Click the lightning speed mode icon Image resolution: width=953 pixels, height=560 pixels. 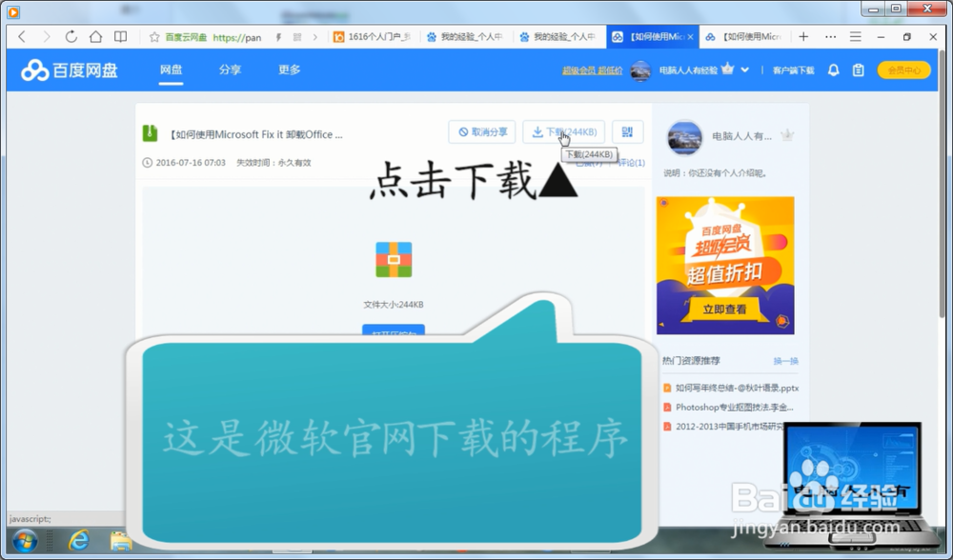point(278,37)
